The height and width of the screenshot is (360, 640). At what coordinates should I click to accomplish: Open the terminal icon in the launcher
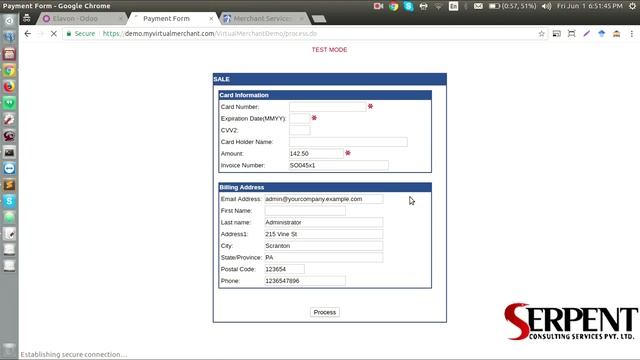(9, 152)
